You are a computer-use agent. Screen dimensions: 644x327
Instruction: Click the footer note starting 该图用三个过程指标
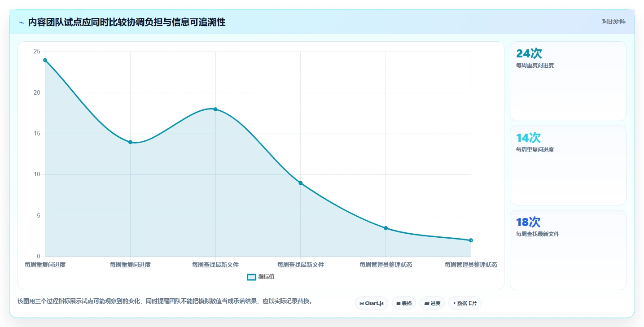point(165,301)
